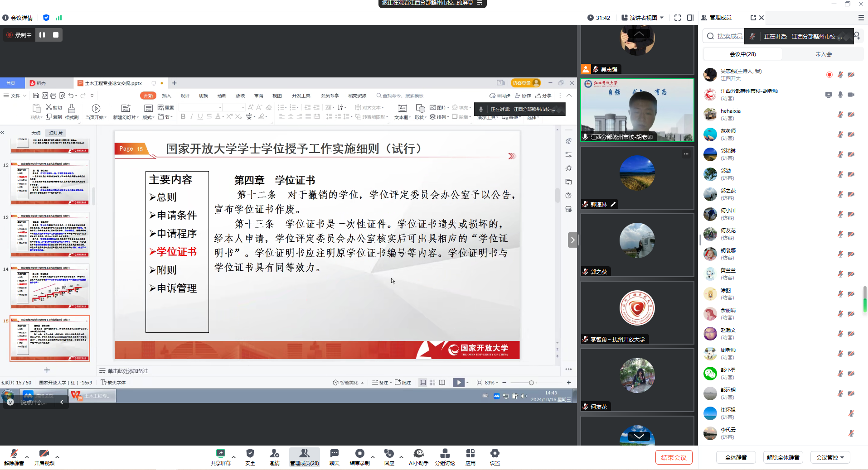The width and height of the screenshot is (868, 470).
Task: Open the 会议管控 dropdown
Action: [x=830, y=457]
